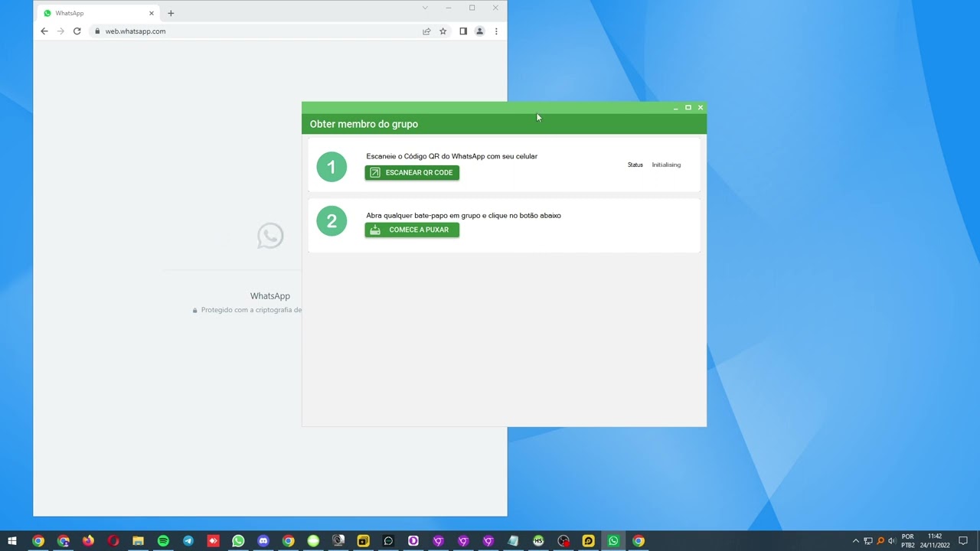Reload the WhatsApp Web page
The width and height of the screenshot is (980, 551).
[77, 31]
